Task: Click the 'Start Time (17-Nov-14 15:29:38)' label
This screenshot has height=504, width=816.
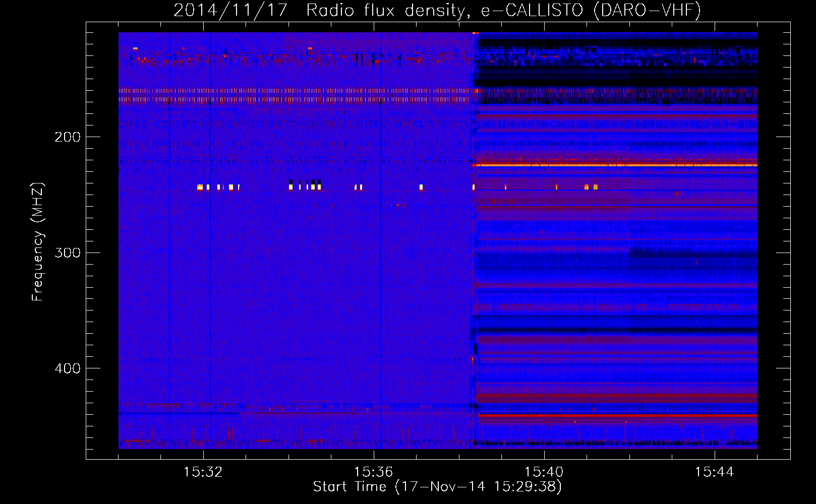Action: click(437, 486)
